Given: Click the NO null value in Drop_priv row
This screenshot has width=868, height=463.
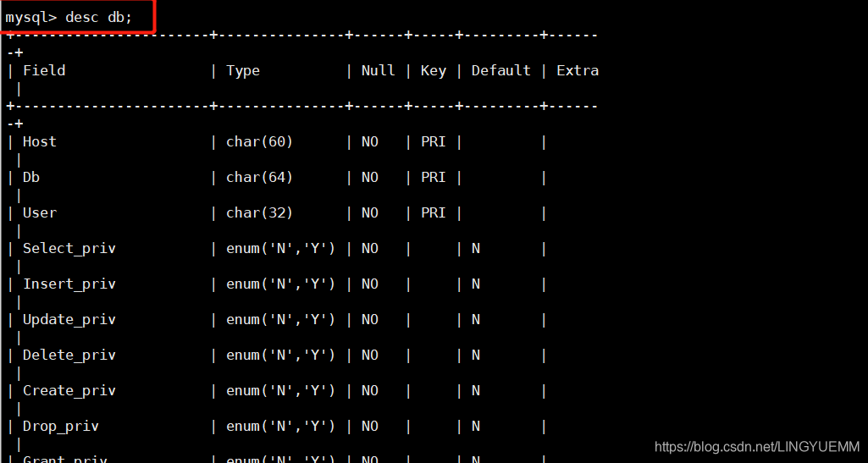Looking at the screenshot, I should (x=370, y=426).
